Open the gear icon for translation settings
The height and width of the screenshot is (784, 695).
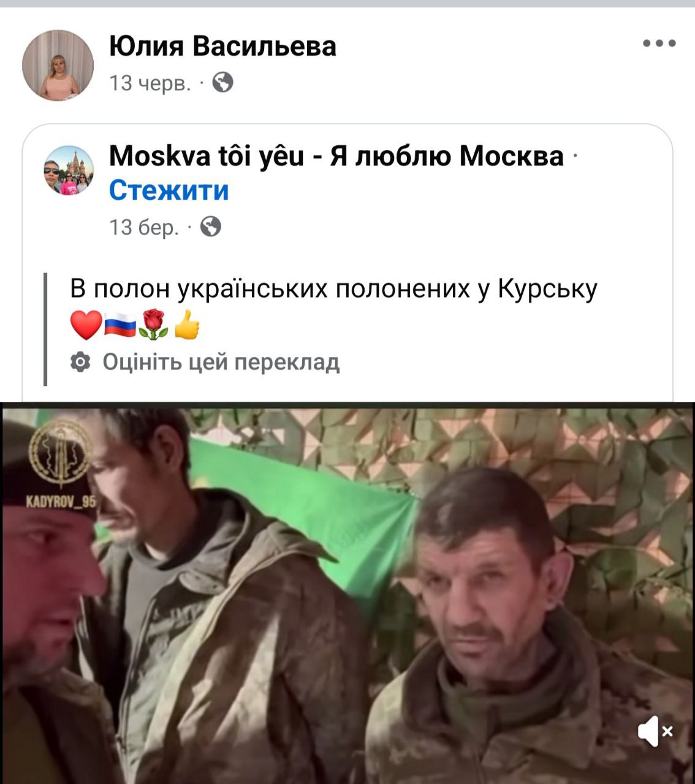pos(80,362)
